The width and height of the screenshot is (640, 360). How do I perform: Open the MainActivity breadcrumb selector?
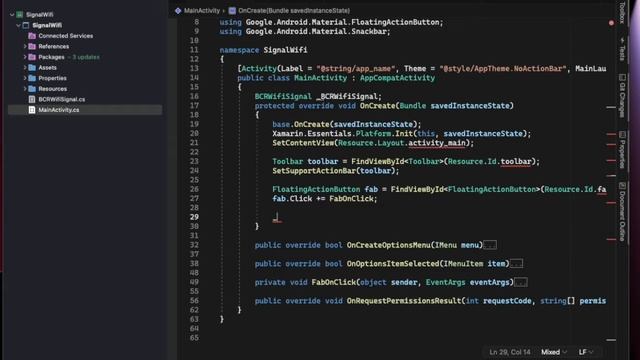[202, 11]
